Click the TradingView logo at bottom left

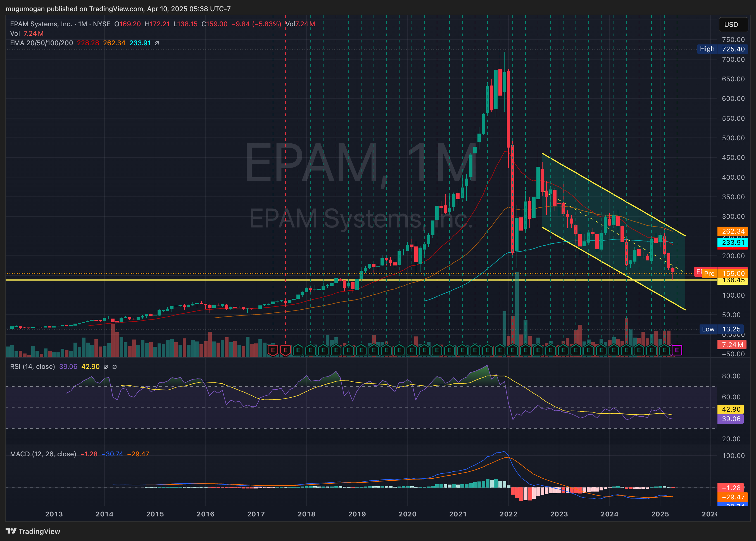pyautogui.click(x=33, y=531)
